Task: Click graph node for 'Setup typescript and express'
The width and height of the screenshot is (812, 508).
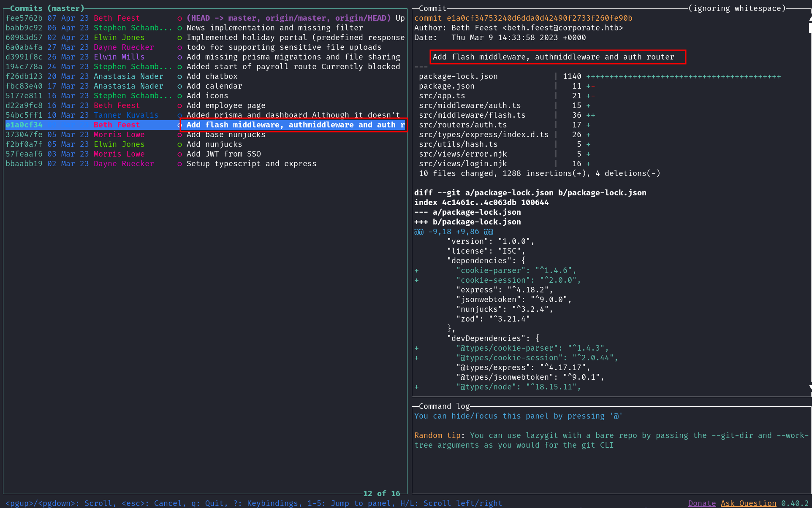Action: [179, 164]
